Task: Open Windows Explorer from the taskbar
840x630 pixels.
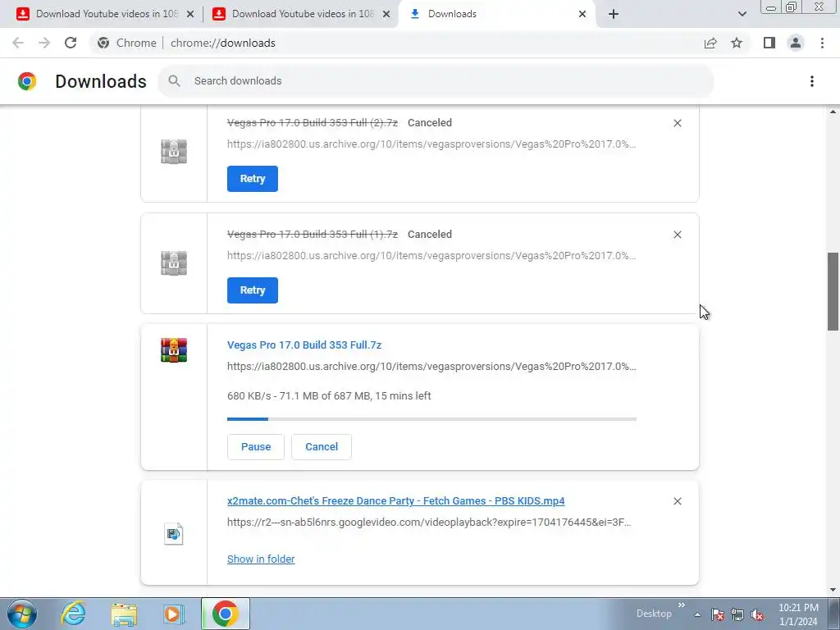Action: click(124, 614)
